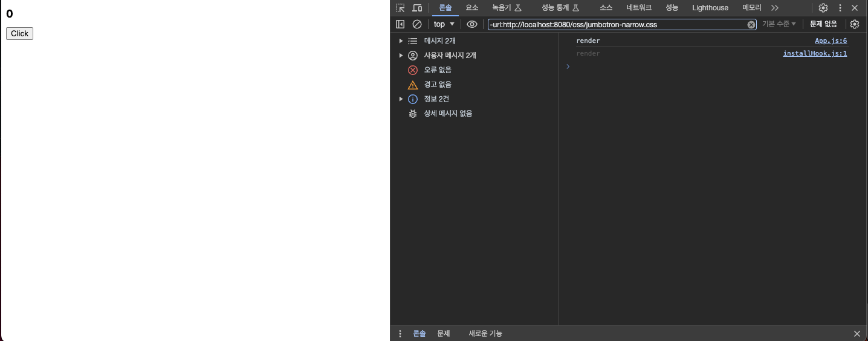The image size is (868, 341).
Task: Expand the 정보 2건 group arrow
Action: [401, 99]
